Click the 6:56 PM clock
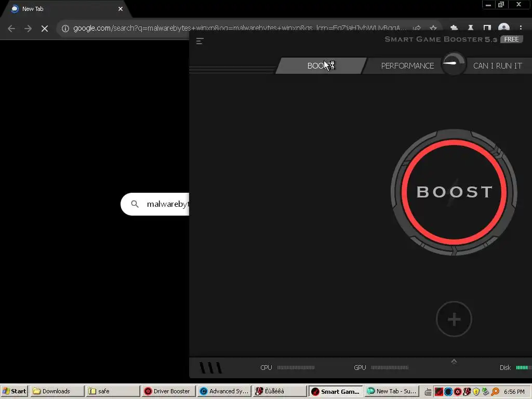The height and width of the screenshot is (399, 532). 514,392
